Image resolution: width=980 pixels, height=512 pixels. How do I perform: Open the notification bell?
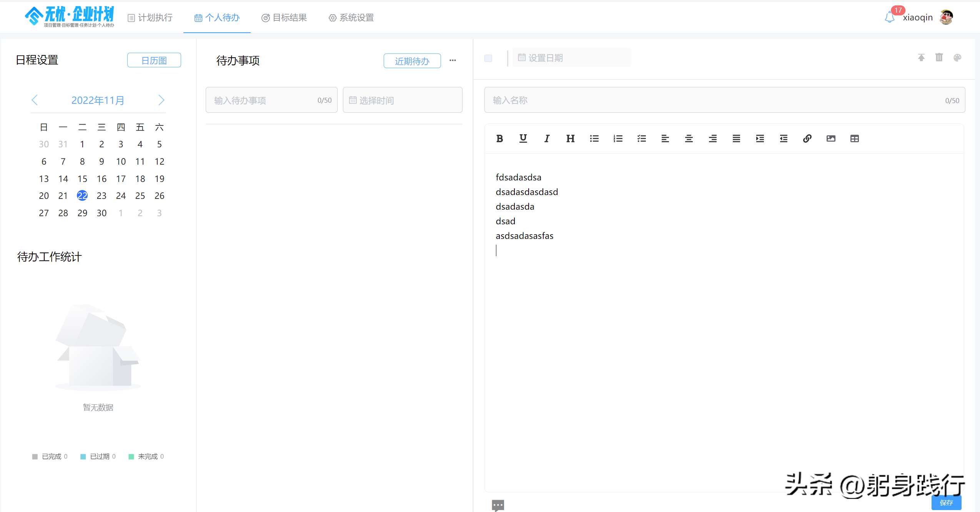tap(889, 17)
